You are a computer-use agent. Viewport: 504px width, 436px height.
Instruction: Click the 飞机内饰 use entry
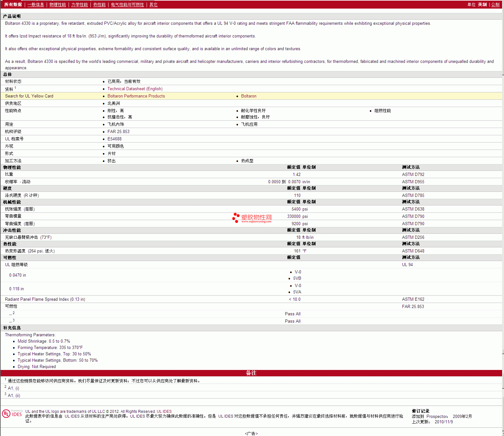click(116, 124)
